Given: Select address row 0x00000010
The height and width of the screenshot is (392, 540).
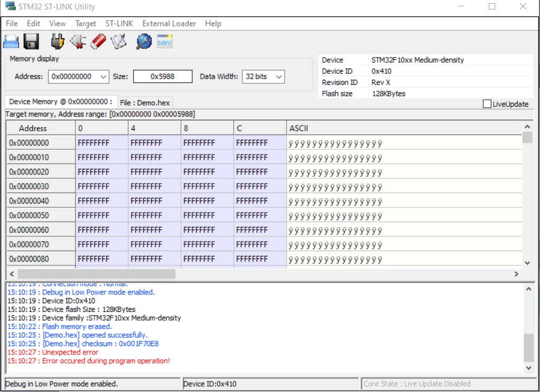Looking at the screenshot, I should [41, 157].
